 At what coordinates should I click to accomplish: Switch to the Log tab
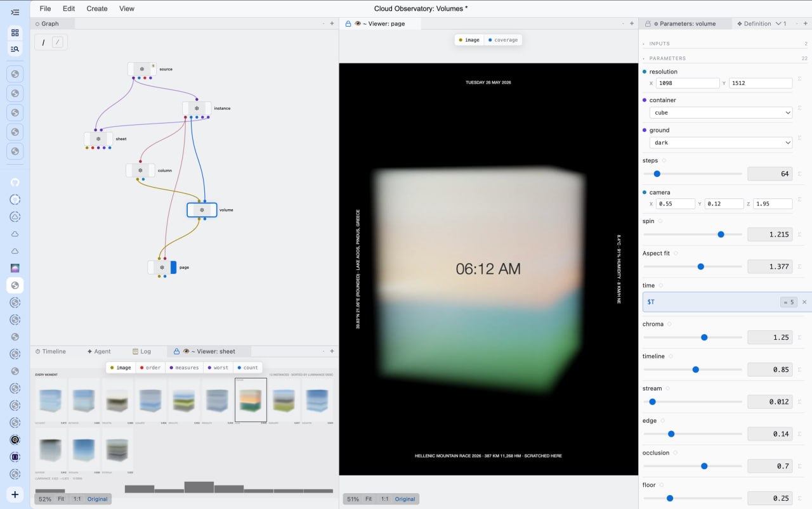[x=141, y=351]
